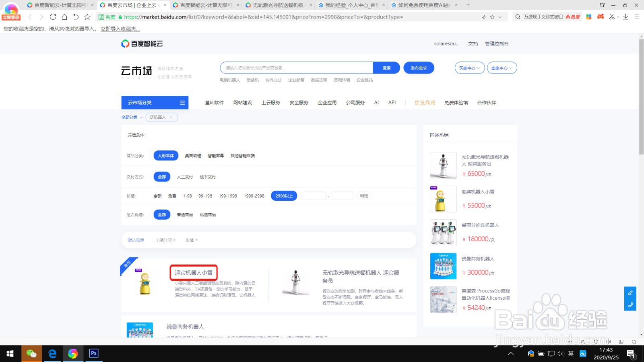This screenshot has width=644, height=362.
Task: Sort results by 价格
Action: [192, 240]
